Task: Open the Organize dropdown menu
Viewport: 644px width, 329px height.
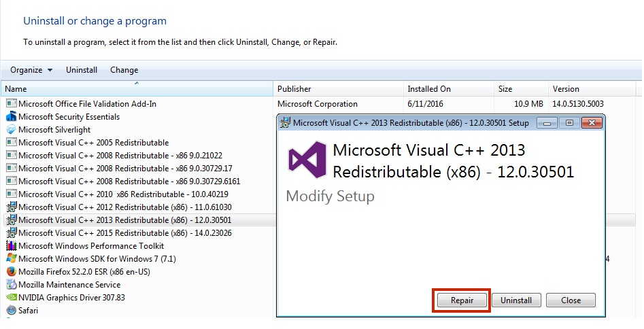Action: point(31,70)
